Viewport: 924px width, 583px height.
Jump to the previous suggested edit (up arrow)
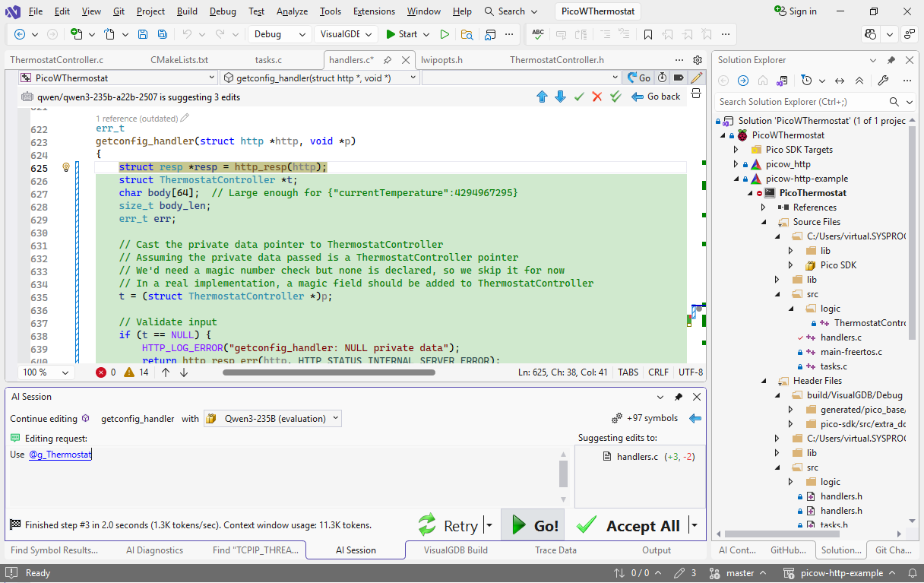click(542, 97)
